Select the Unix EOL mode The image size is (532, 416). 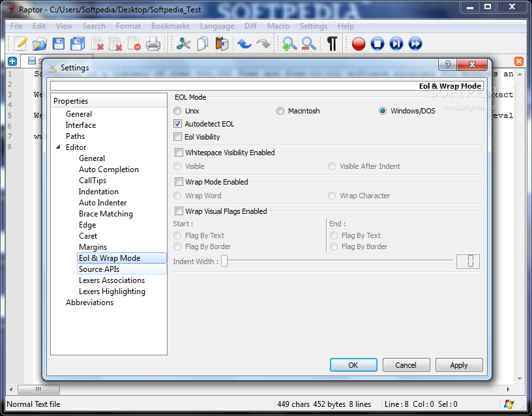pos(186,111)
